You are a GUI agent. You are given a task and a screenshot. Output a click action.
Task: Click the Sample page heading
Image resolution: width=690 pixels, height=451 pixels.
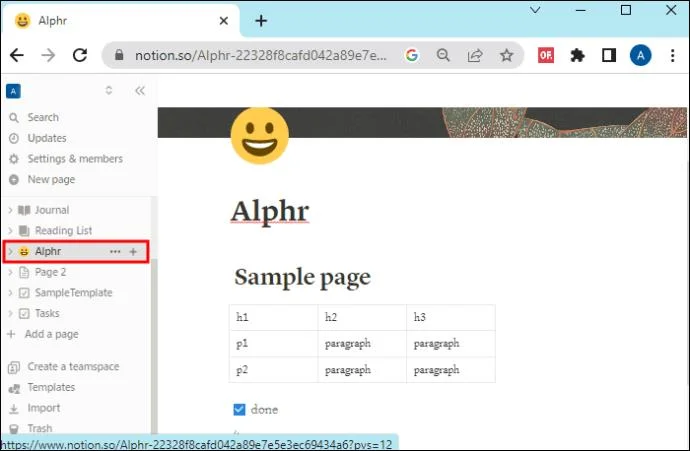click(x=302, y=278)
